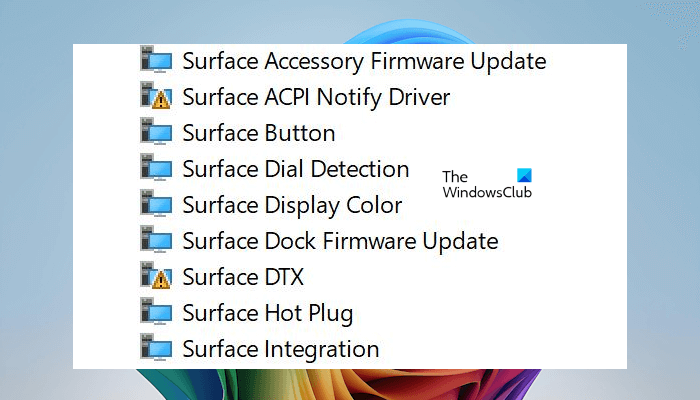The image size is (700, 400).
Task: Click the Surface Button device icon
Action: [x=158, y=133]
